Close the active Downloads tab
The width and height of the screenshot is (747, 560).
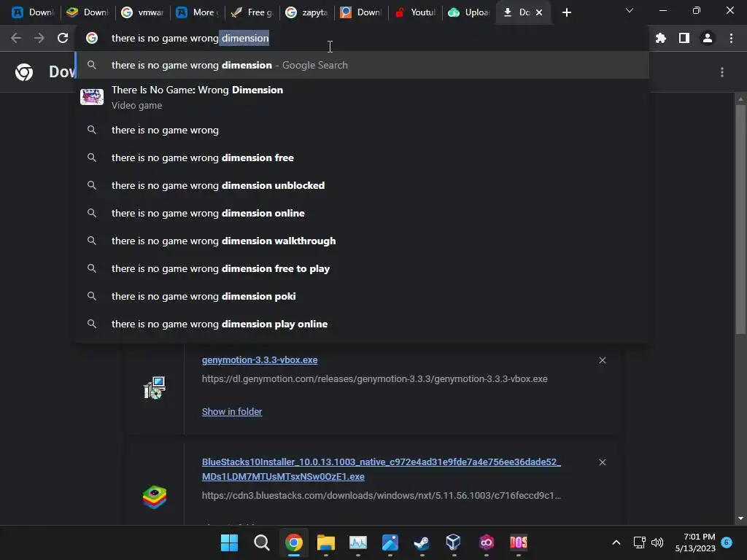[x=539, y=12]
